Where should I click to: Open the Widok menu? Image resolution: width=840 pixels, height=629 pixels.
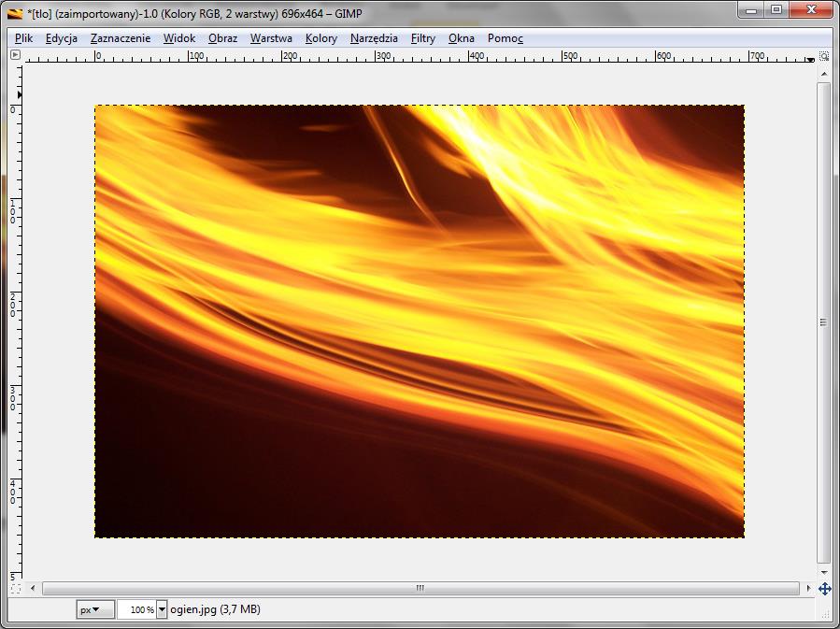tap(178, 38)
